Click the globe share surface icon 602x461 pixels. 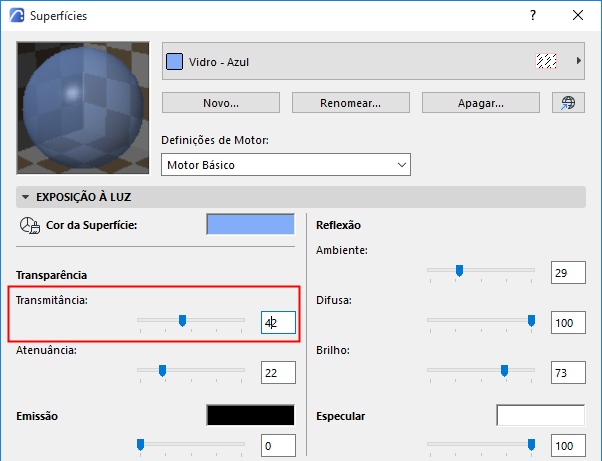point(568,103)
